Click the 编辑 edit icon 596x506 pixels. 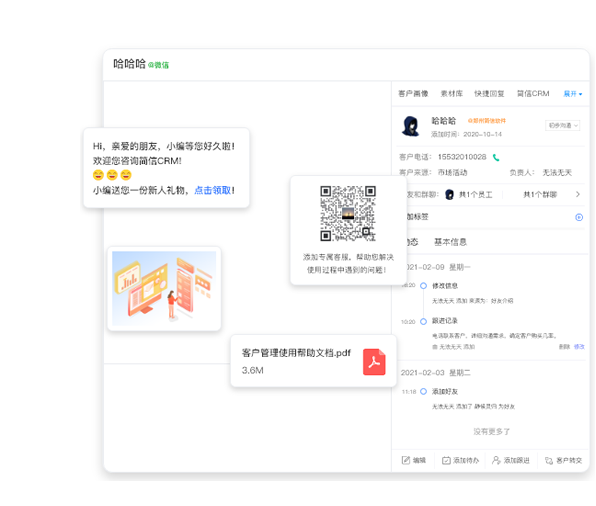(406, 460)
